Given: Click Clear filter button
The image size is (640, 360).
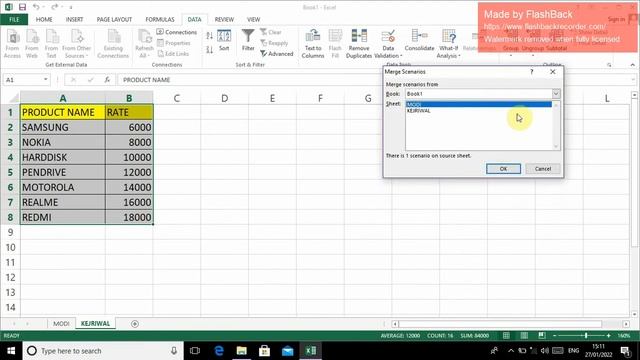Looking at the screenshot, I should tap(271, 32).
